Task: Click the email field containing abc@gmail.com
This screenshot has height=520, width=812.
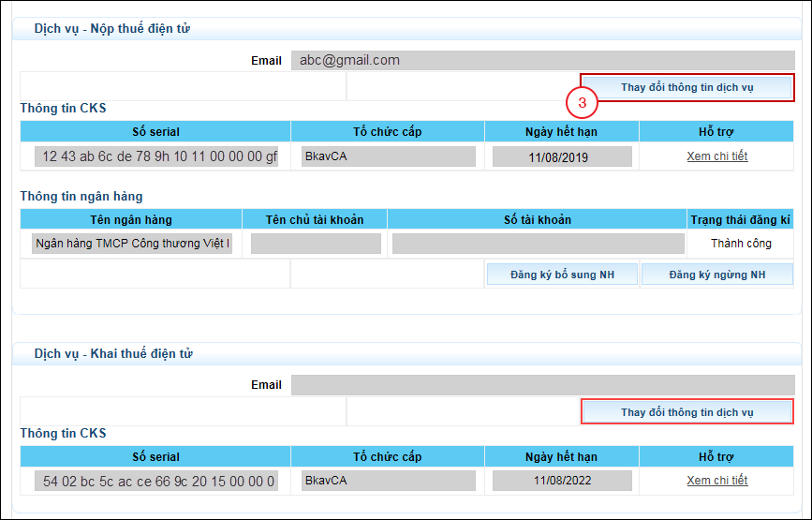Action: [542, 61]
